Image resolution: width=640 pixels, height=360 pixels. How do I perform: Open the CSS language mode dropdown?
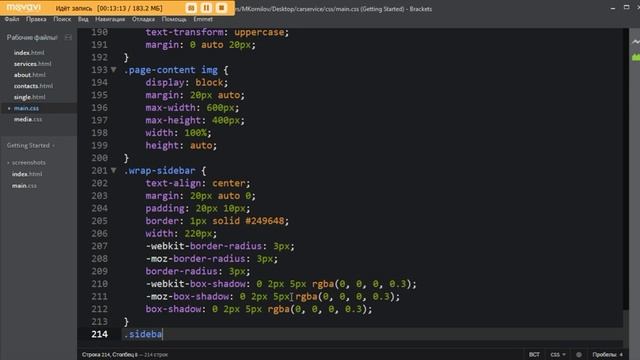pyautogui.click(x=558, y=355)
